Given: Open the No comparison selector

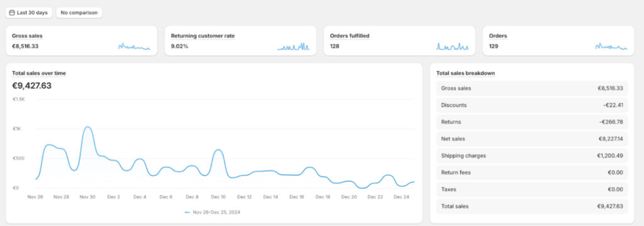Looking at the screenshot, I should tap(79, 13).
